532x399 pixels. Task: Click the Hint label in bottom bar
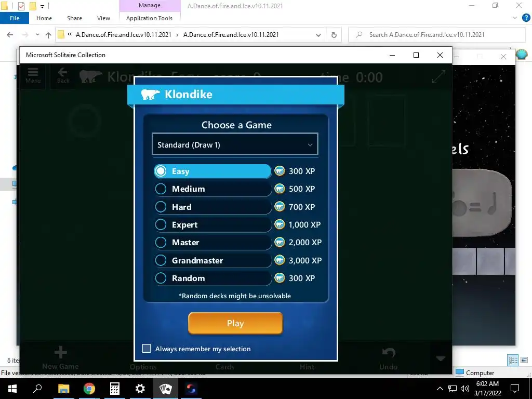pos(308,367)
